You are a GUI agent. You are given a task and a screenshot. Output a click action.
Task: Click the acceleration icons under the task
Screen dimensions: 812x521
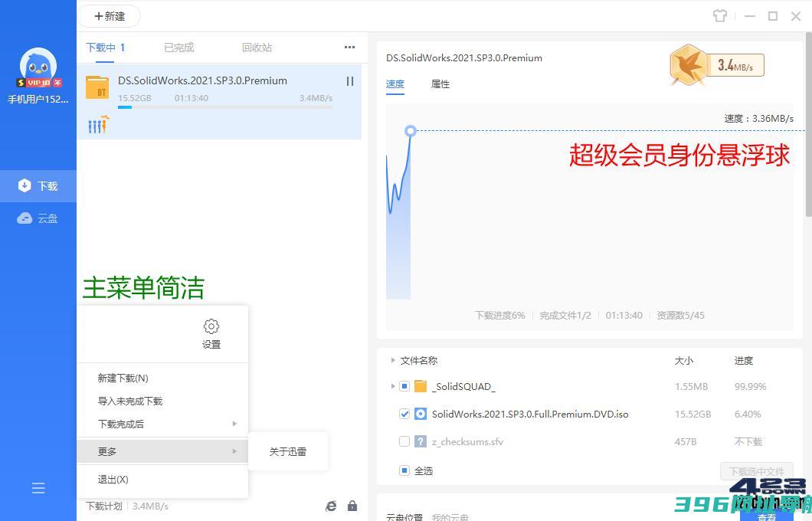click(99, 124)
